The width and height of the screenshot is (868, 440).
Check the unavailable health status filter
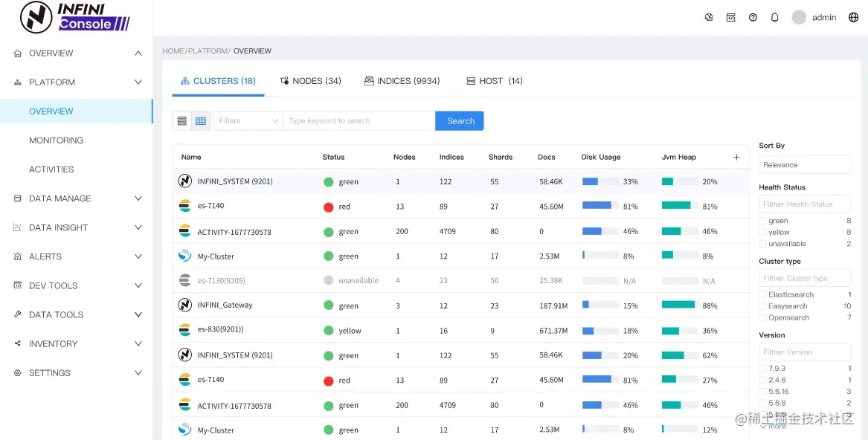(x=763, y=244)
